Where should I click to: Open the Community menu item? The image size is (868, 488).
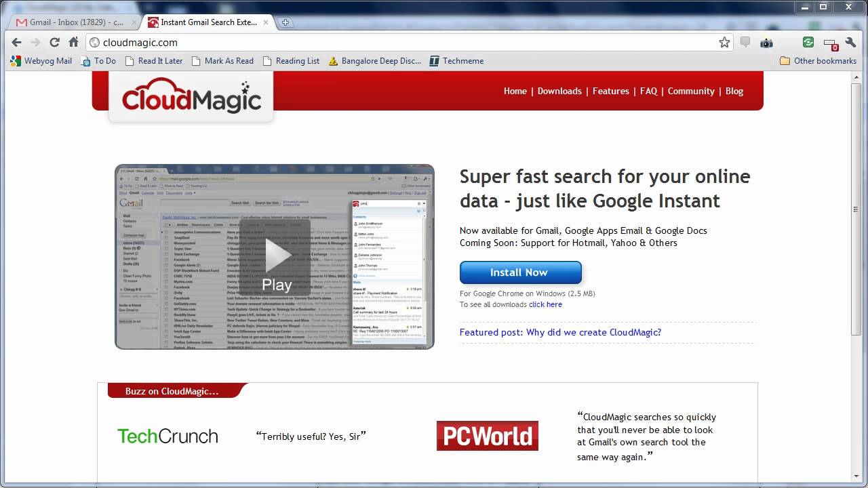point(691,91)
